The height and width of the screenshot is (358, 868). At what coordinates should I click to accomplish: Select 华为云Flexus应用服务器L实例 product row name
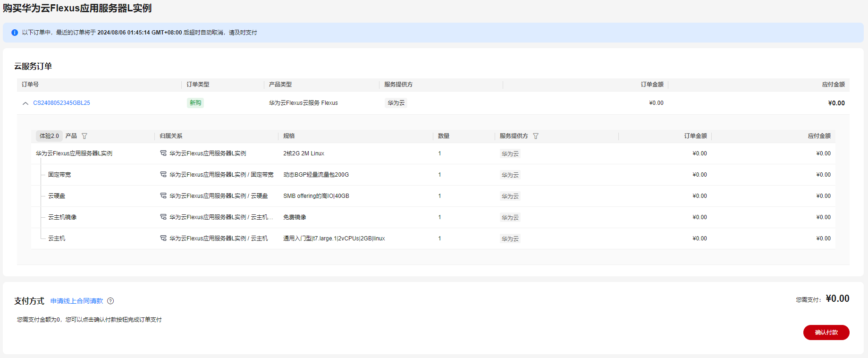74,153
